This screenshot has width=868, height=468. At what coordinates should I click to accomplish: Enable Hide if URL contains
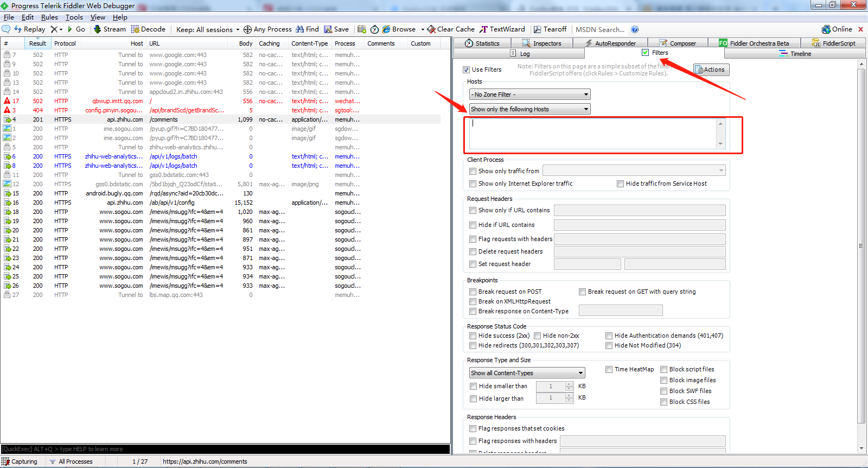point(473,225)
